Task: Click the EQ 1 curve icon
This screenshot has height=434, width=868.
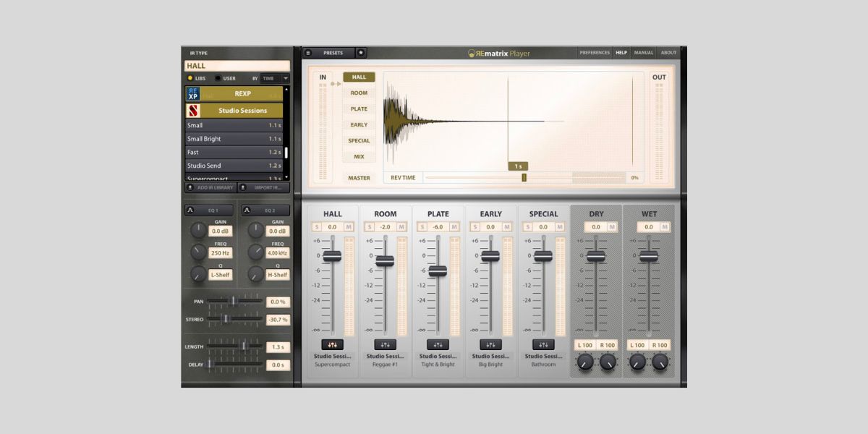Action: pos(190,211)
